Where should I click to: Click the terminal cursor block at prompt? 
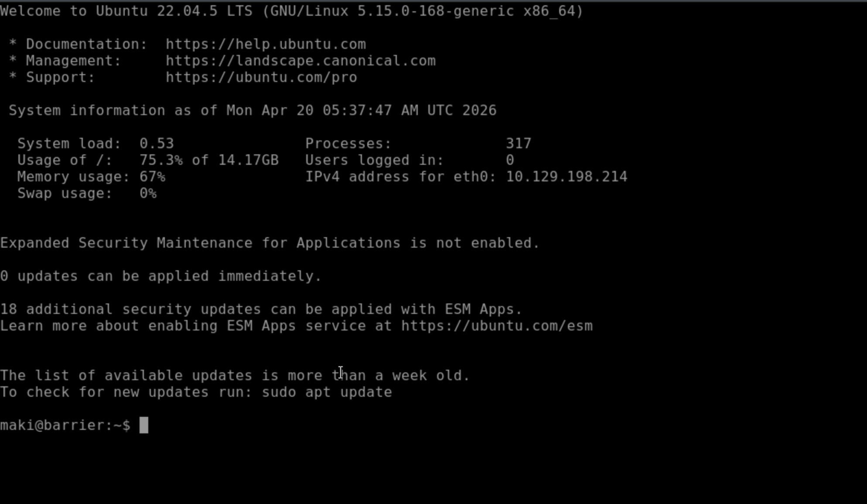click(144, 425)
